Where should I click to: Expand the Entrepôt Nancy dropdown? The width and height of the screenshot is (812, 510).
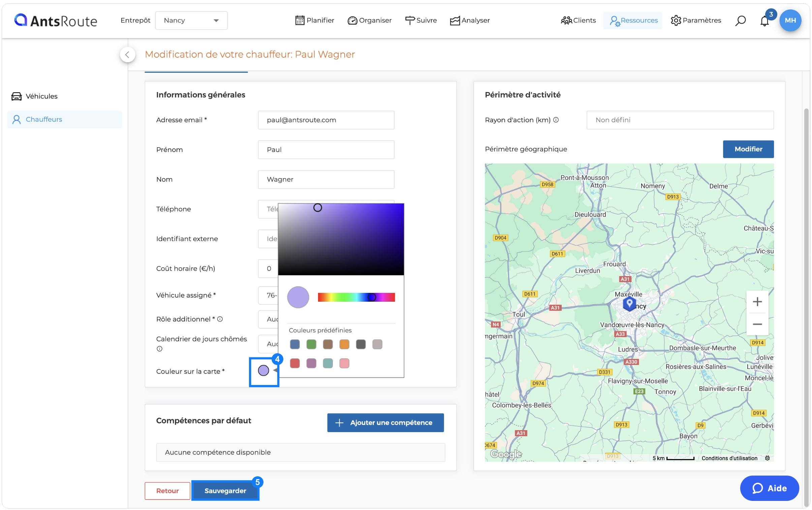(x=191, y=20)
